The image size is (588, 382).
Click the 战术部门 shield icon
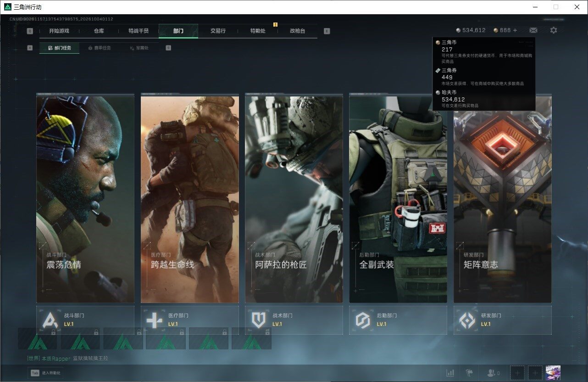[x=259, y=320]
